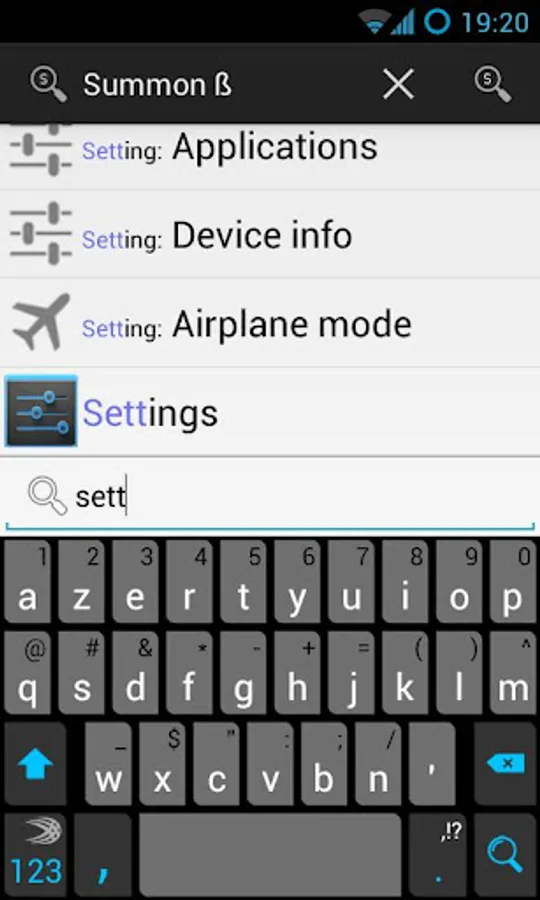The height and width of the screenshot is (900, 540).
Task: Tap the comma key
Action: click(x=103, y=855)
